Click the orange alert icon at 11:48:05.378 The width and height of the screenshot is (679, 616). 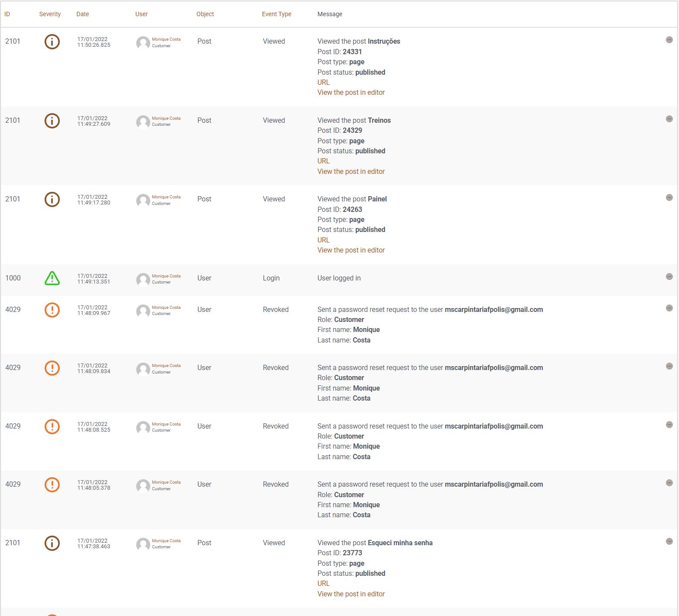tap(52, 484)
